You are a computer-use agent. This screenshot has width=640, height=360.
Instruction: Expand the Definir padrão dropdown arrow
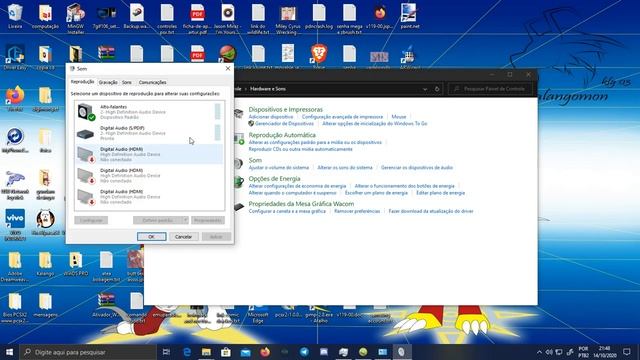(x=185, y=220)
